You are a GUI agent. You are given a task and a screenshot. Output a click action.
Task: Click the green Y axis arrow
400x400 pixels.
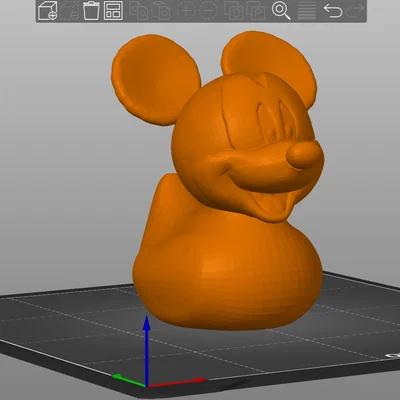point(128,380)
